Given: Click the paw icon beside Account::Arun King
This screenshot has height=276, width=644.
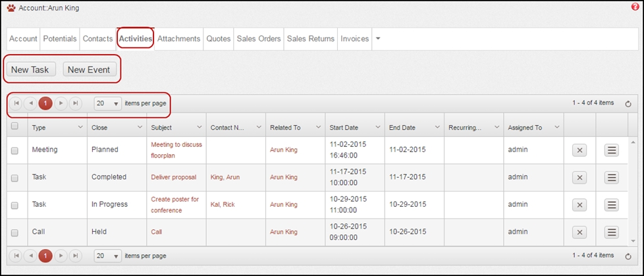Looking at the screenshot, I should [x=11, y=8].
